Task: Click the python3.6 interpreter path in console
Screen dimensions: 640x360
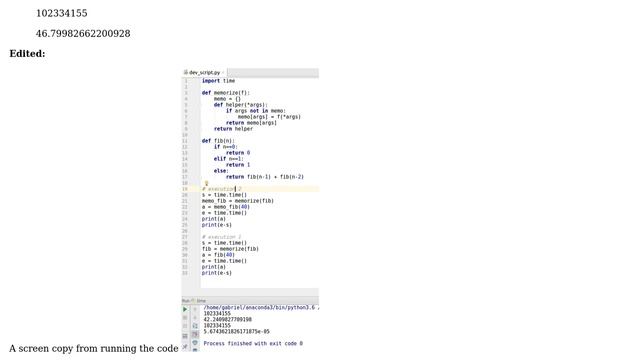Action: click(260, 308)
